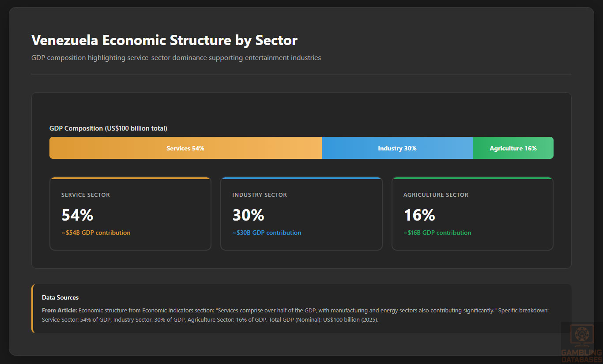
Task: Click the large 16% figure
Action: (x=419, y=215)
